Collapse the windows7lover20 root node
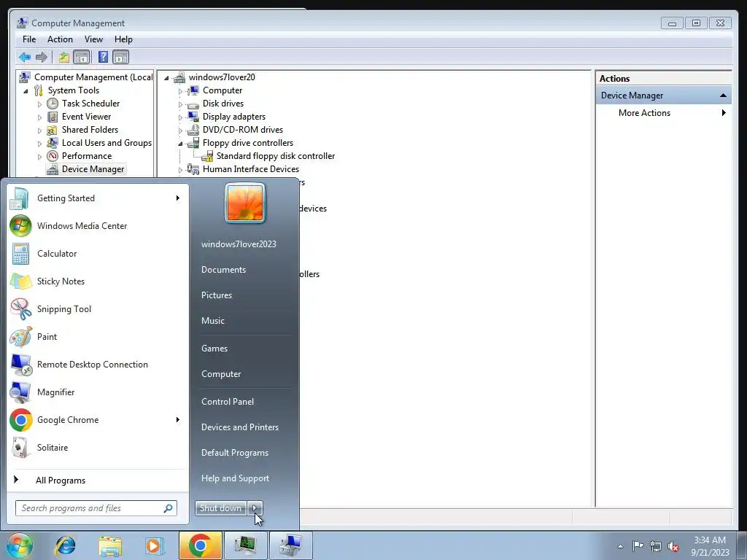 pyautogui.click(x=166, y=77)
